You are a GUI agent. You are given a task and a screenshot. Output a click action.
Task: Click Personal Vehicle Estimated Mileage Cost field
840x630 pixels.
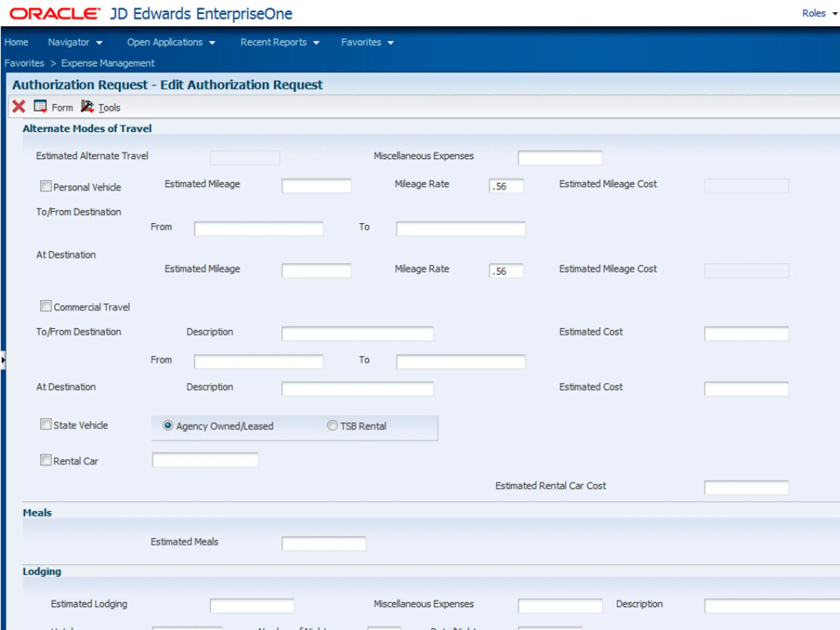click(x=746, y=186)
